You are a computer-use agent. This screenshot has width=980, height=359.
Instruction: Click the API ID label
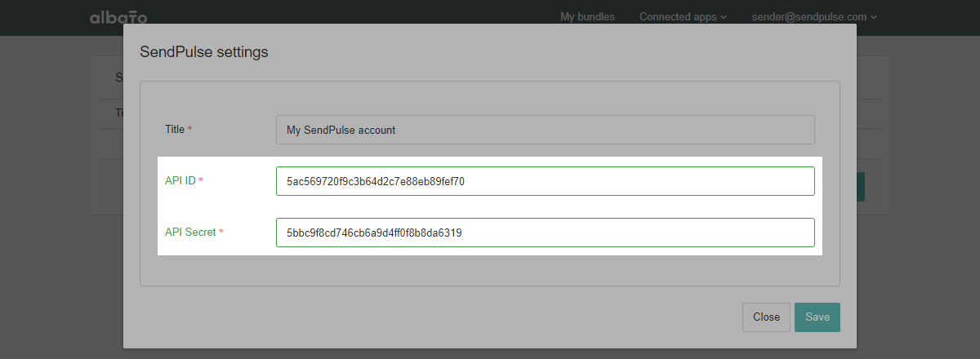pyautogui.click(x=180, y=180)
